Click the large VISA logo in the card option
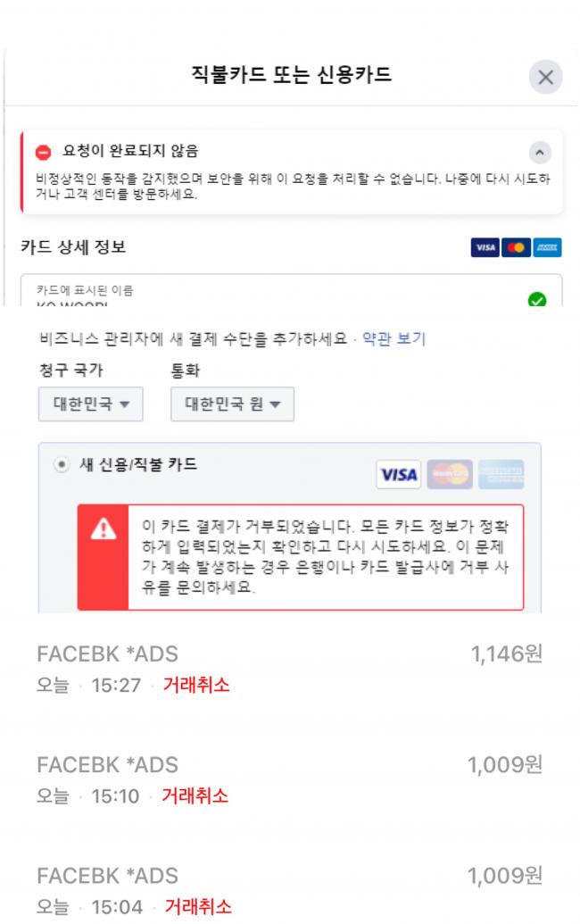Image resolution: width=580 pixels, height=924 pixels. click(x=399, y=474)
